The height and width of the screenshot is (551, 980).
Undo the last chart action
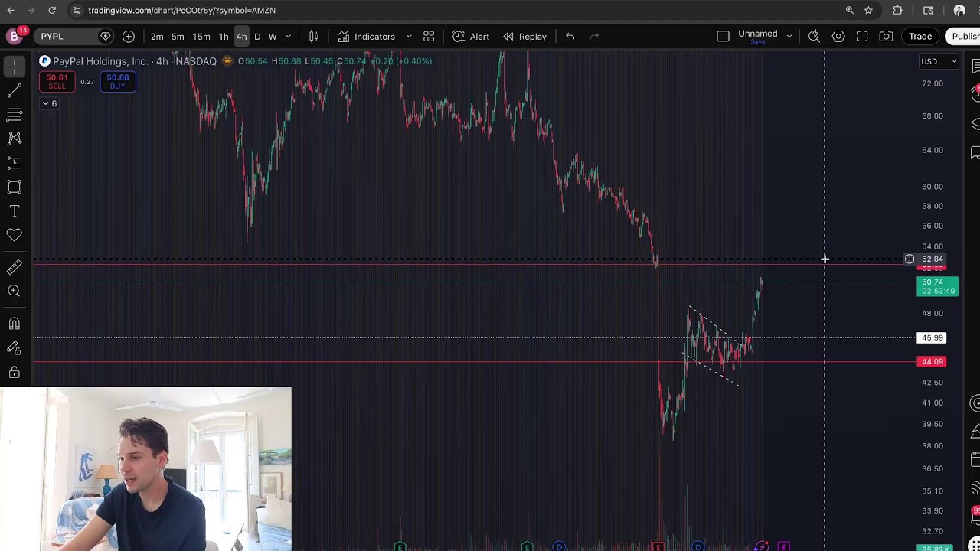point(570,36)
